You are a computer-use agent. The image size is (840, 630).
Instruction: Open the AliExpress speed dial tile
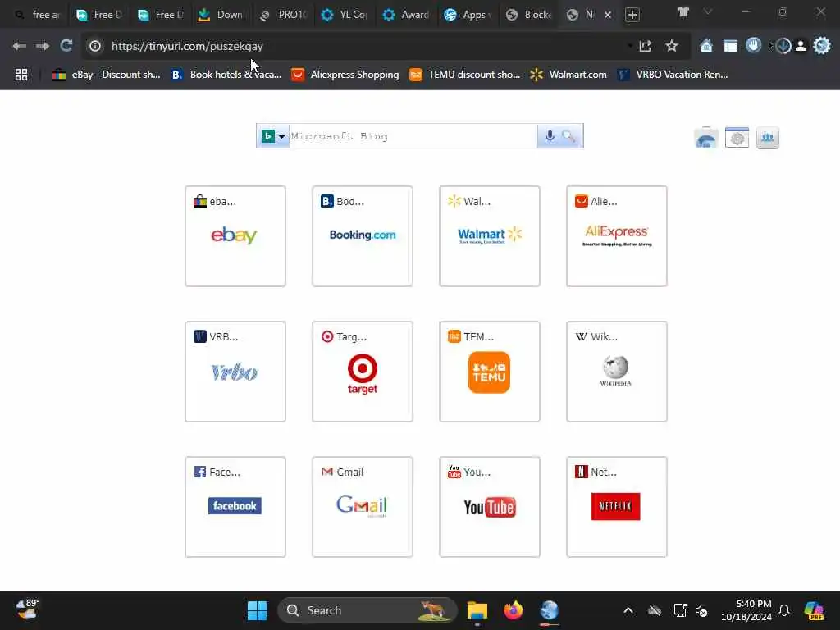click(x=617, y=236)
